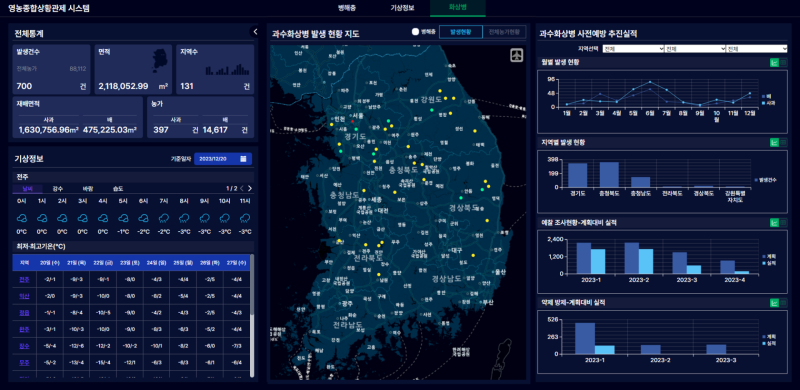Switch 월별 발생 현황 to green chart view
Screen dimensions: 800x390
coord(774,62)
